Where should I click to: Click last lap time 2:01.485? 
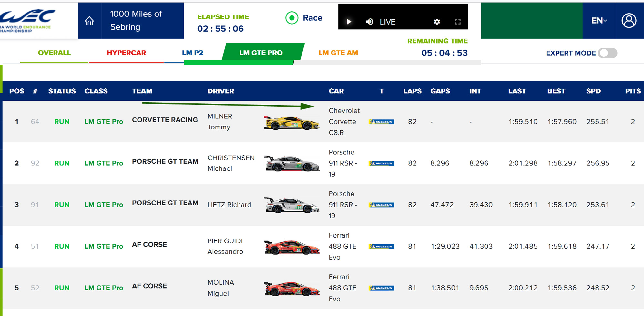tap(523, 246)
